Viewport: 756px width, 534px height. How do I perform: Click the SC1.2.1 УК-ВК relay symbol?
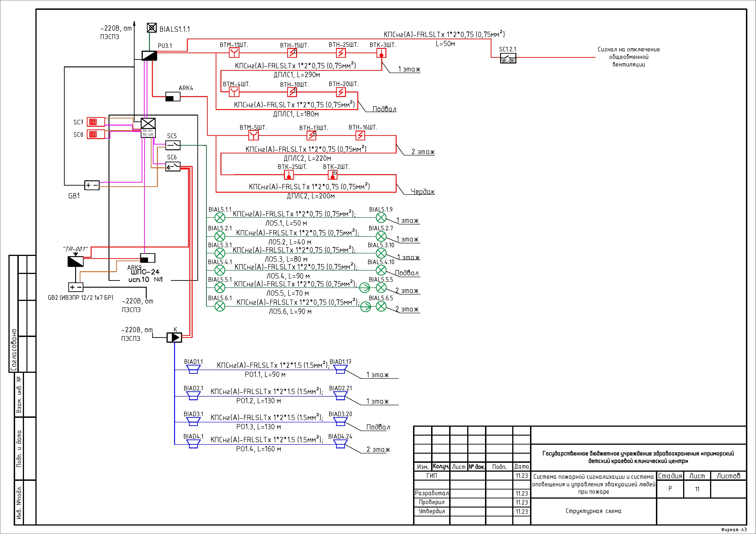click(x=508, y=58)
